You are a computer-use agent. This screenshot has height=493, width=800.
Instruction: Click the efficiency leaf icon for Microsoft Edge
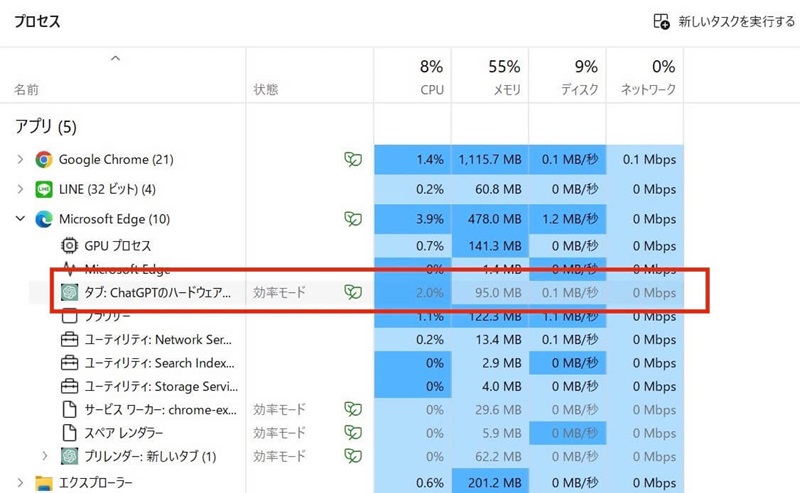click(x=353, y=219)
